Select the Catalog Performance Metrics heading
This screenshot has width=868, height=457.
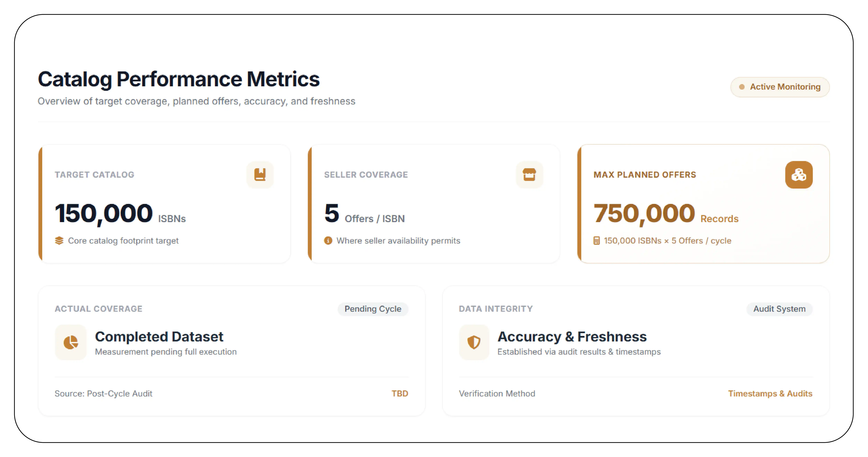click(179, 79)
